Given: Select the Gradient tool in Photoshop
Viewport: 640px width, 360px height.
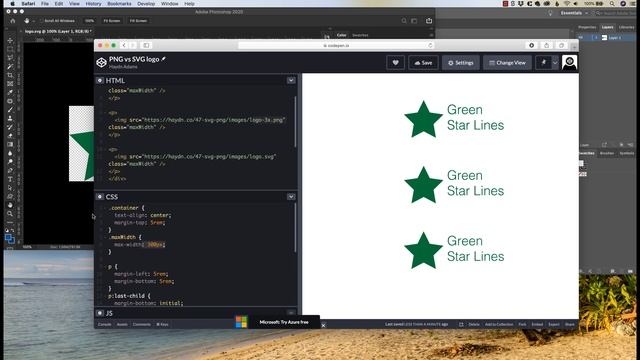Looking at the screenshot, I should (10, 144).
